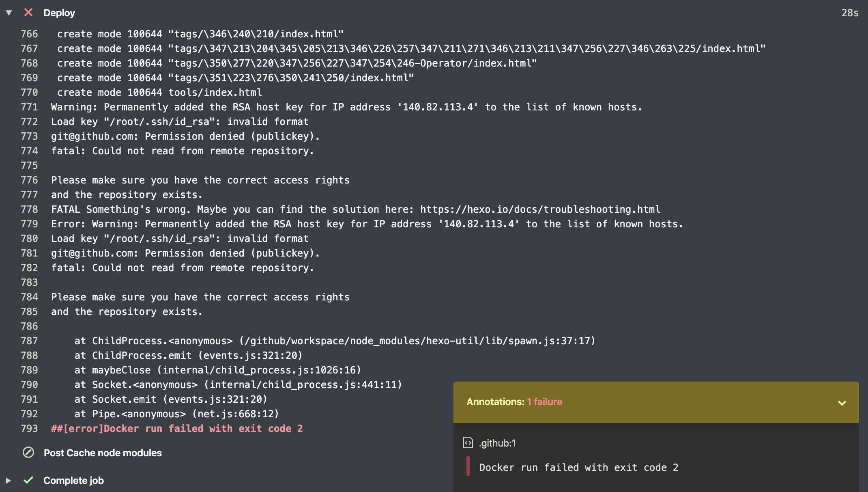Jump to log line number 778

click(29, 209)
